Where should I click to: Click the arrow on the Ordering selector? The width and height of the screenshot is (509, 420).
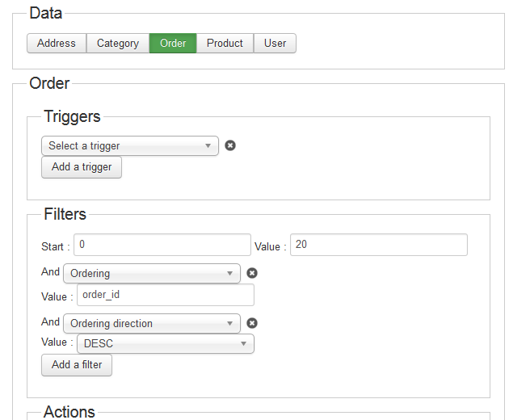(x=229, y=273)
